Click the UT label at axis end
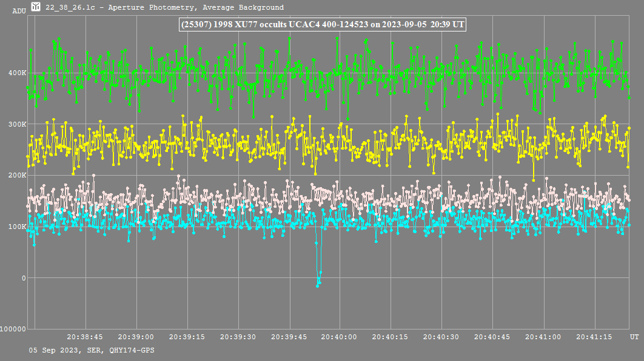 point(634,337)
